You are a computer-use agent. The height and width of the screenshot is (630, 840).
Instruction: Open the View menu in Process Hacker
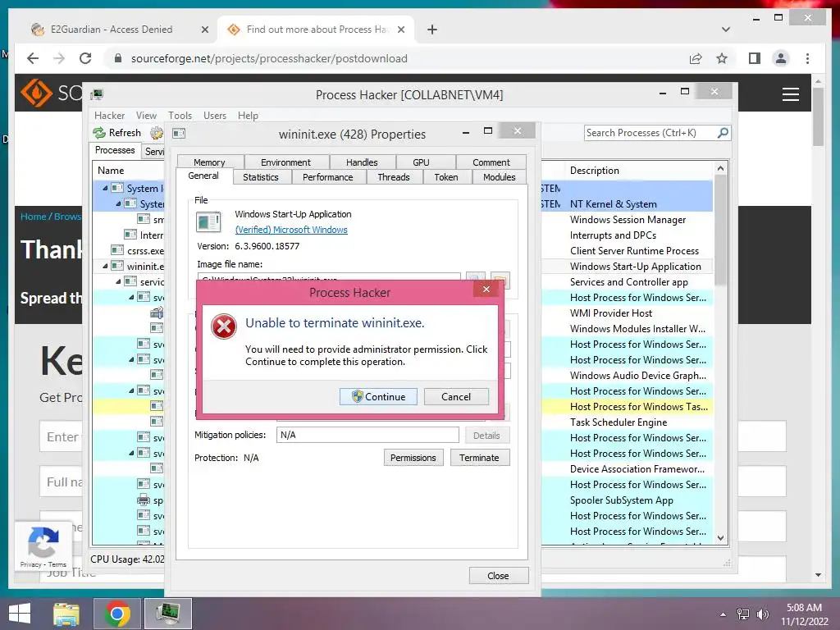click(146, 115)
